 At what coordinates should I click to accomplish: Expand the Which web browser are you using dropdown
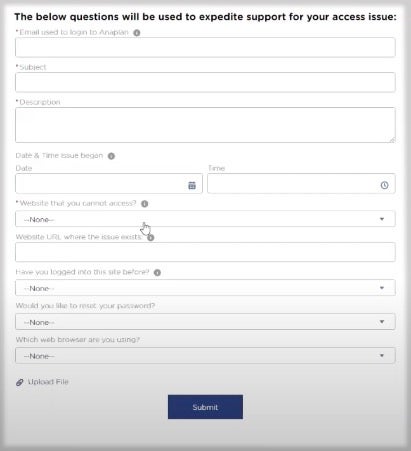click(205, 356)
